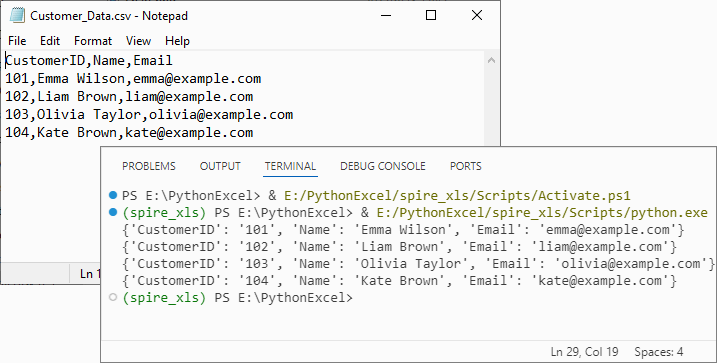Click the python.exe path in terminal
Screen dimensions: 717x363
pyautogui.click(x=542, y=213)
